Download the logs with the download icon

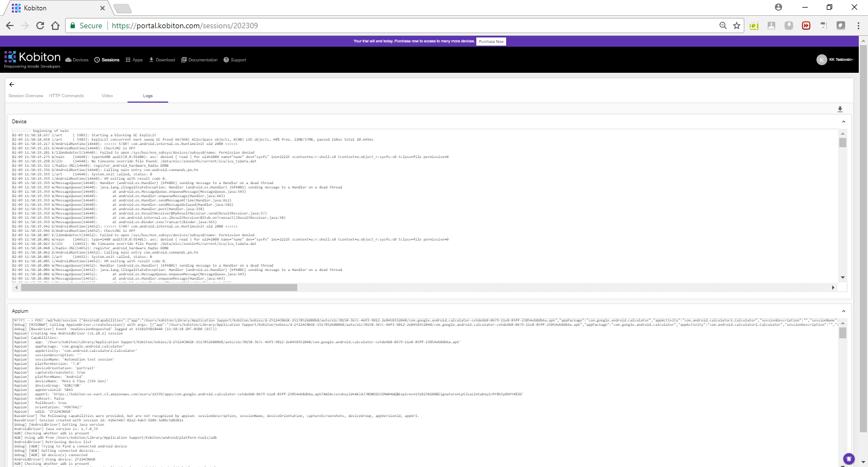coord(840,109)
